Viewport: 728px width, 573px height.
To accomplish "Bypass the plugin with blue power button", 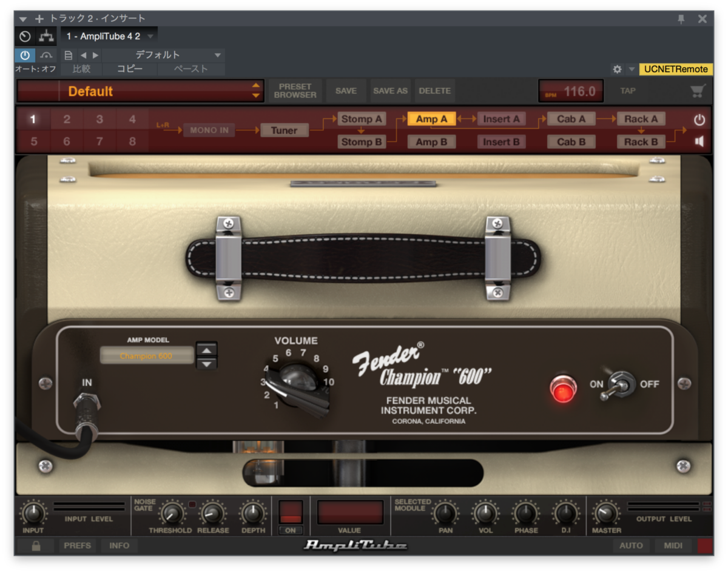I will (25, 55).
